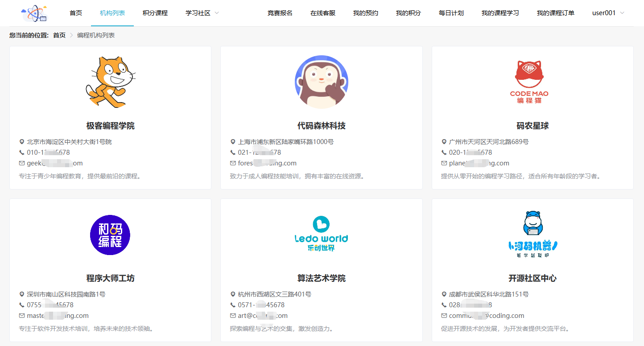The image size is (644, 346).
Task: Click address 北京市海淀区中关村大街1号院
Action: click(x=69, y=142)
